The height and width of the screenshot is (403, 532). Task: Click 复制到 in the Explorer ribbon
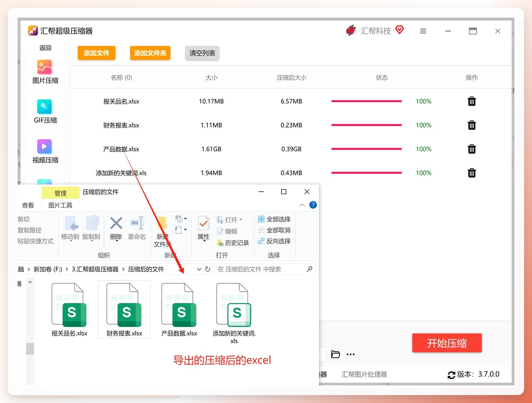[91, 229]
